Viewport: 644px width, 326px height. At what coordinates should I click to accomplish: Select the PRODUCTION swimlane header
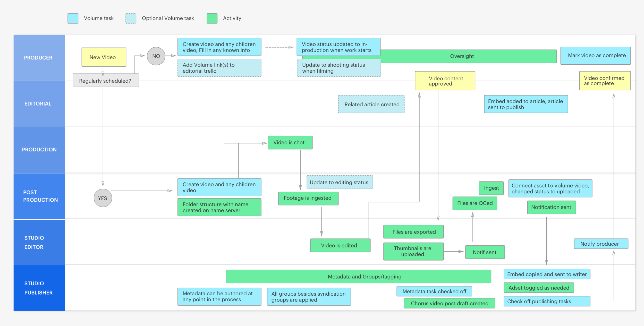tap(39, 150)
